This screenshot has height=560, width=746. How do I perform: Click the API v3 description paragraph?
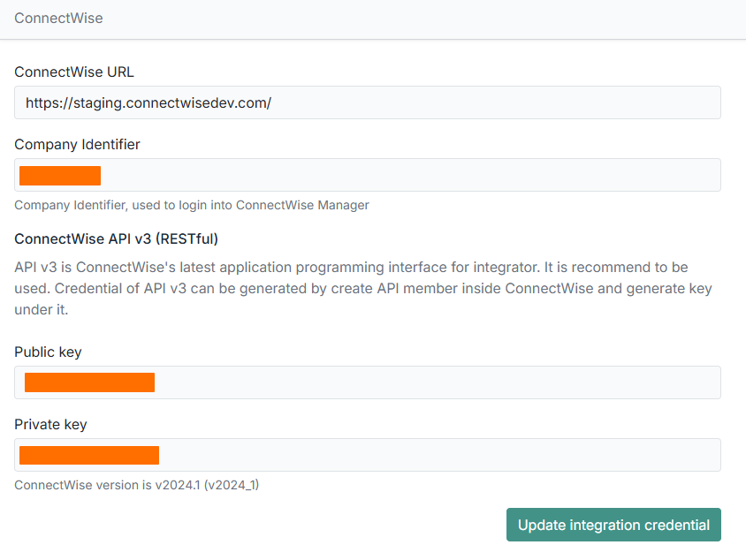pos(362,288)
